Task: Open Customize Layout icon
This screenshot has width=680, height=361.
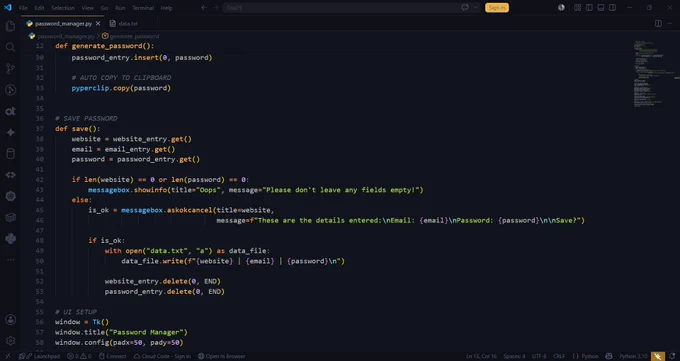Action: click(x=578, y=7)
